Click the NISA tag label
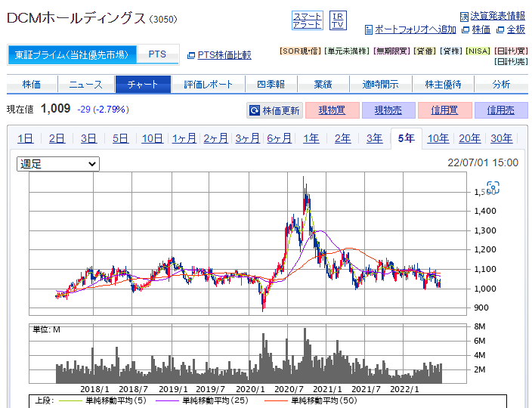The width and height of the screenshot is (532, 408). 478,51
